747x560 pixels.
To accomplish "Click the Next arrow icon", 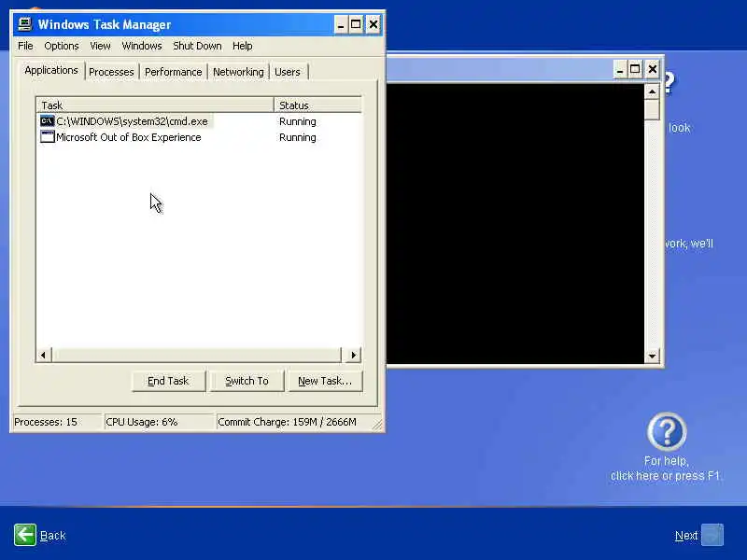I will [x=712, y=535].
